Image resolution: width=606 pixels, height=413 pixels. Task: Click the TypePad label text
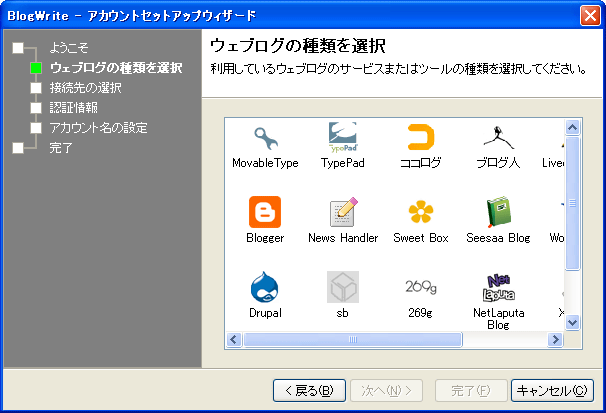tap(343, 163)
